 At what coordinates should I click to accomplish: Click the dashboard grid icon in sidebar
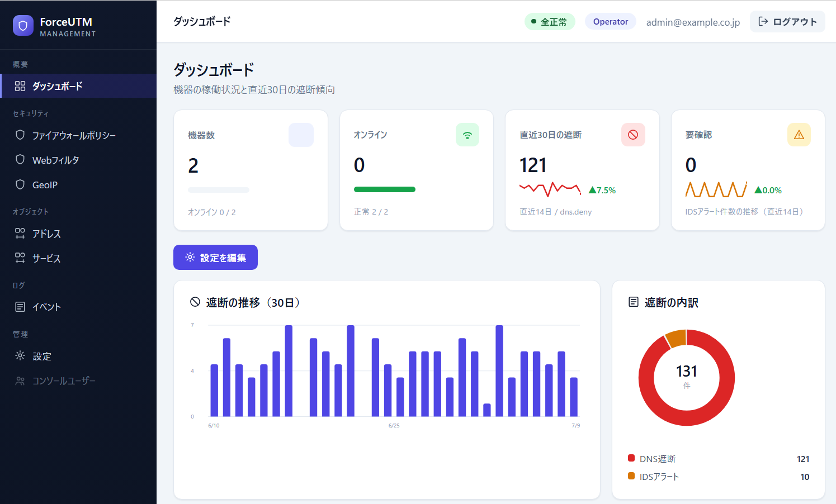[x=20, y=86]
